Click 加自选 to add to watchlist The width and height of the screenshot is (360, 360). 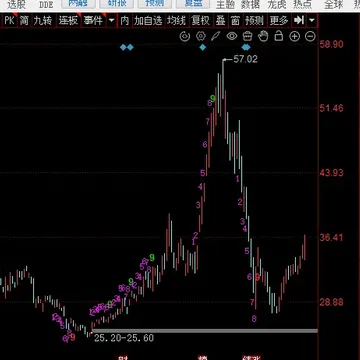[x=148, y=21]
